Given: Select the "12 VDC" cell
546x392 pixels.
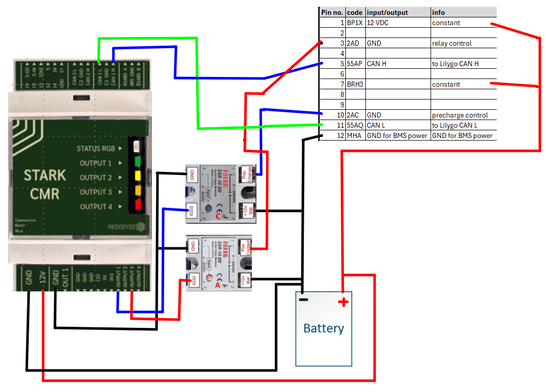Looking at the screenshot, I should click(378, 23).
